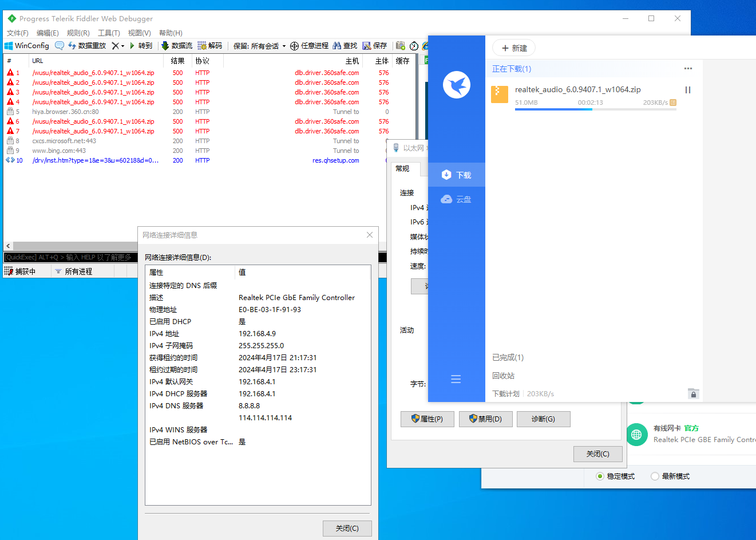Click the 主机 column header

293,61
